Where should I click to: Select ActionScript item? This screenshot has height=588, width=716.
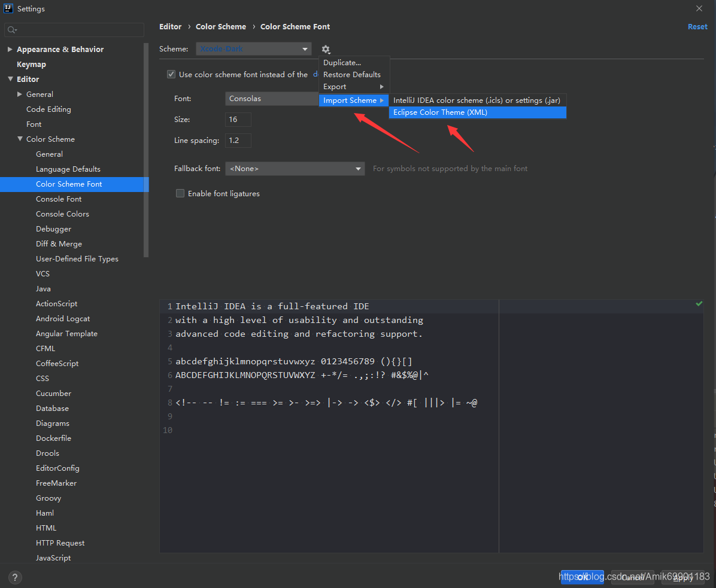[x=57, y=304]
